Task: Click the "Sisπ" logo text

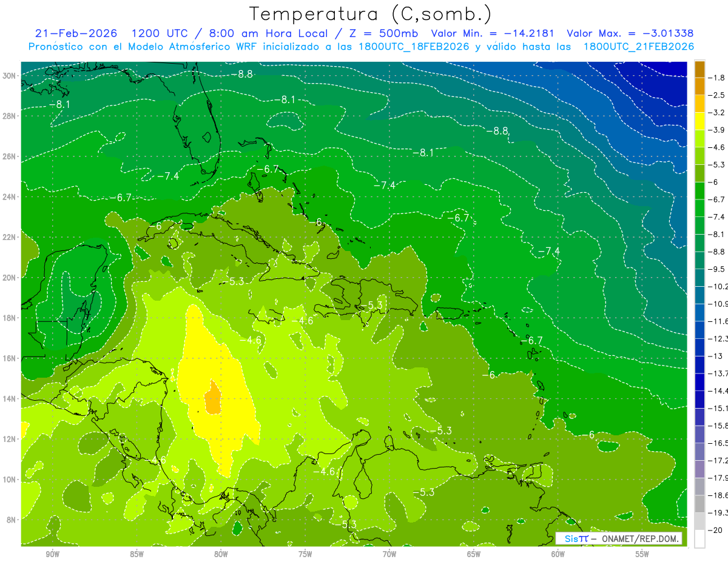Action: click(576, 538)
